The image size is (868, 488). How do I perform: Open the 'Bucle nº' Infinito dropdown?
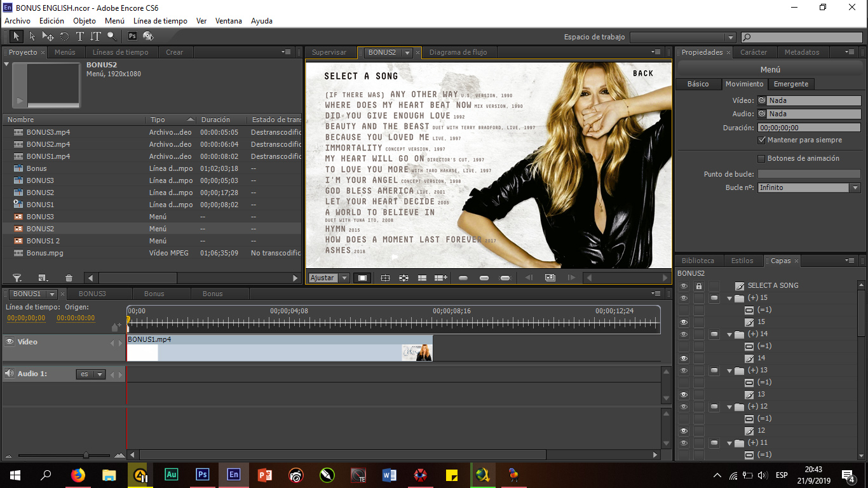click(855, 188)
